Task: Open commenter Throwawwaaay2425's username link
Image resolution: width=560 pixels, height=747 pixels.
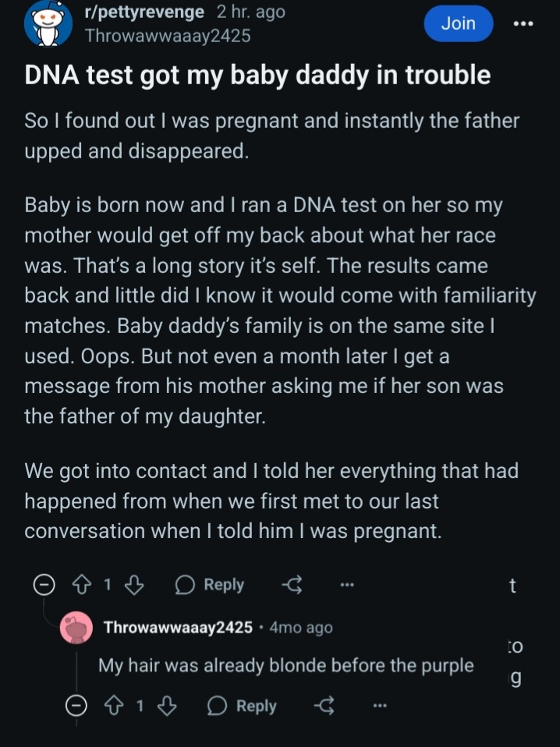Action: pyautogui.click(x=178, y=628)
